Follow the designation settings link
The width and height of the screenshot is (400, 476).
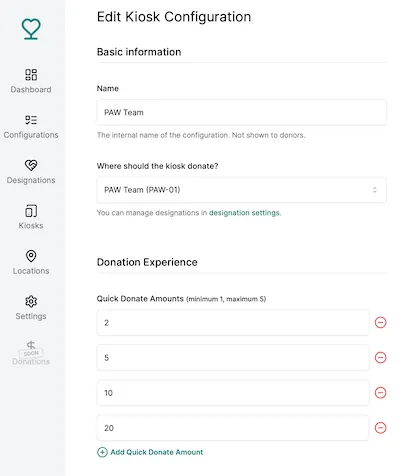point(245,213)
